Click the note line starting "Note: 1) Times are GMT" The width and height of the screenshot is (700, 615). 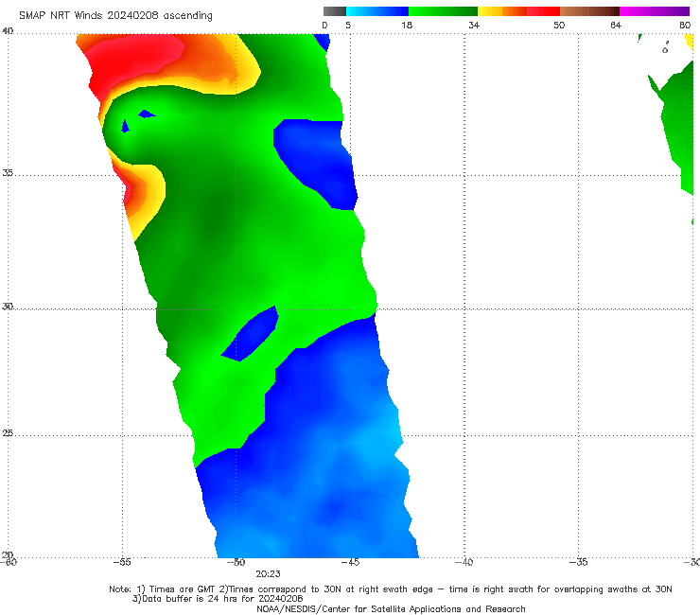coord(391,589)
